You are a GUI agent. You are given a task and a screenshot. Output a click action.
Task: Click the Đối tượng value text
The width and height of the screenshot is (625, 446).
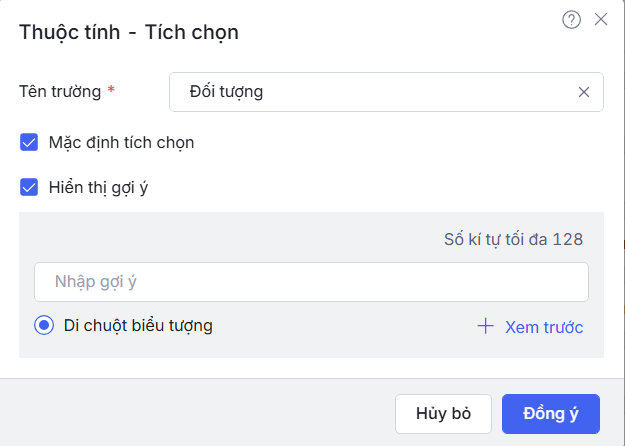(226, 92)
